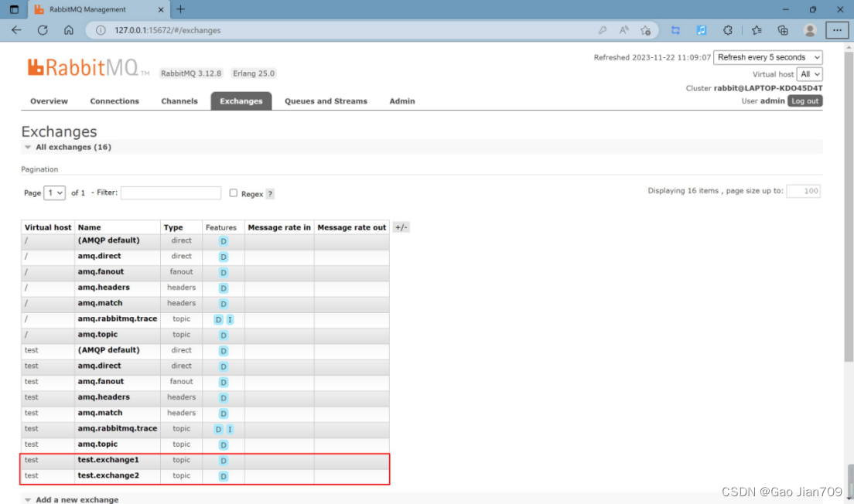Click the D badge of first (AMQP default) row
854x504 pixels.
(224, 241)
